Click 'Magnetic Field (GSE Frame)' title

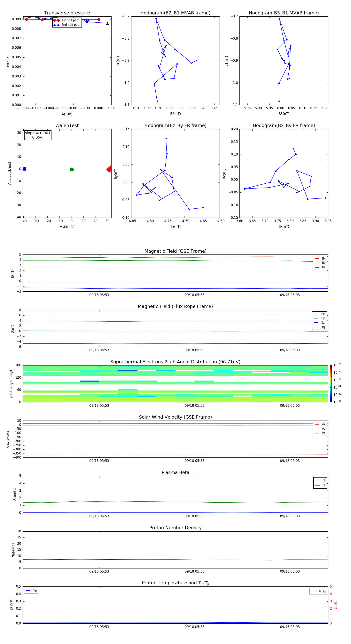point(175,251)
